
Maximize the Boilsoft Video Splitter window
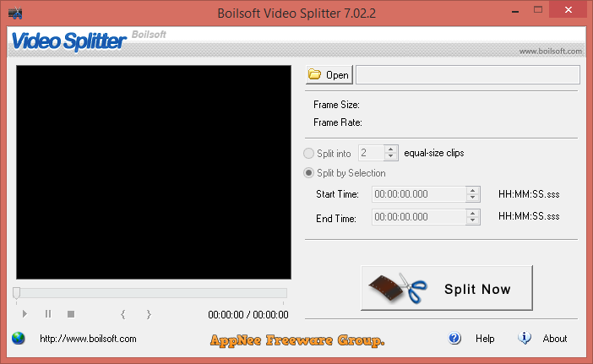click(x=538, y=10)
